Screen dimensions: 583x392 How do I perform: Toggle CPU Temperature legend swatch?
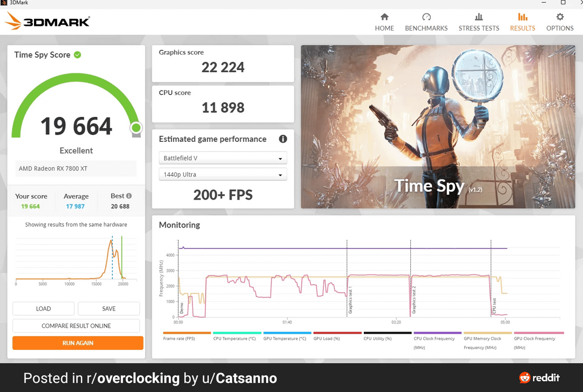[237, 333]
